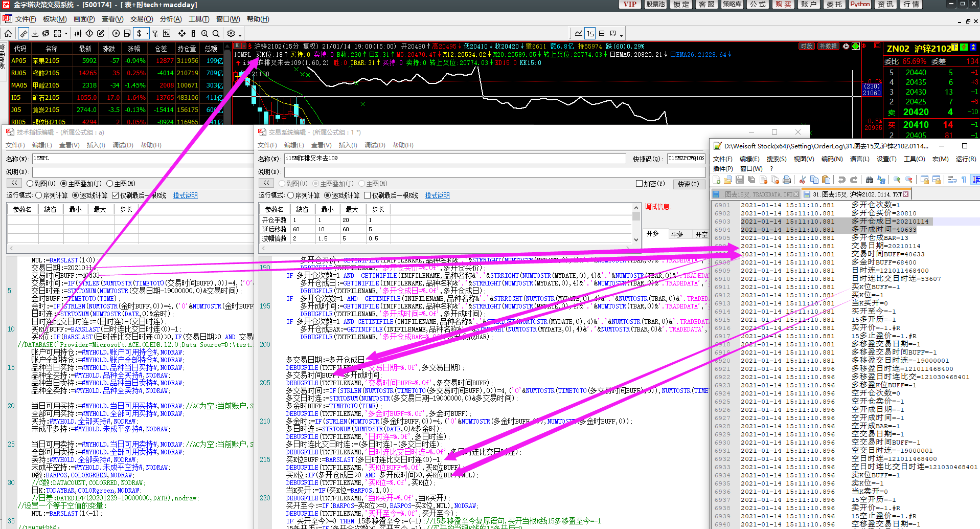Click the diamond alert icon

[x=89, y=33]
